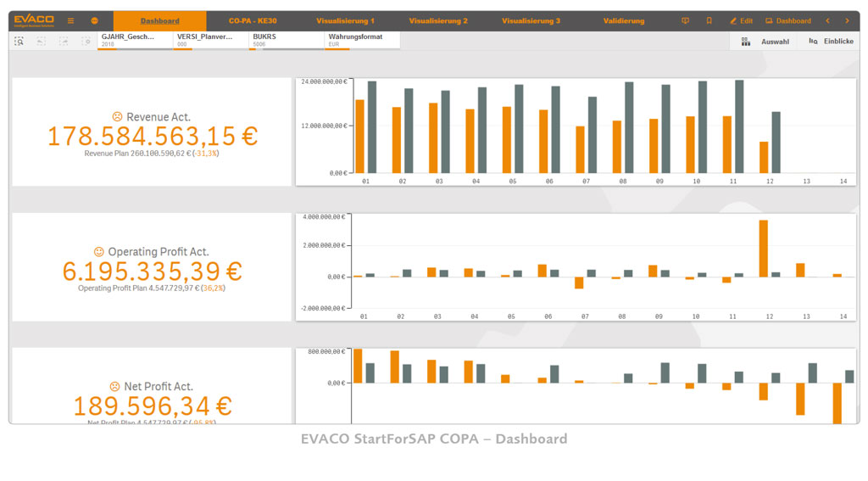Open the Auswahl selections tool

tap(765, 42)
